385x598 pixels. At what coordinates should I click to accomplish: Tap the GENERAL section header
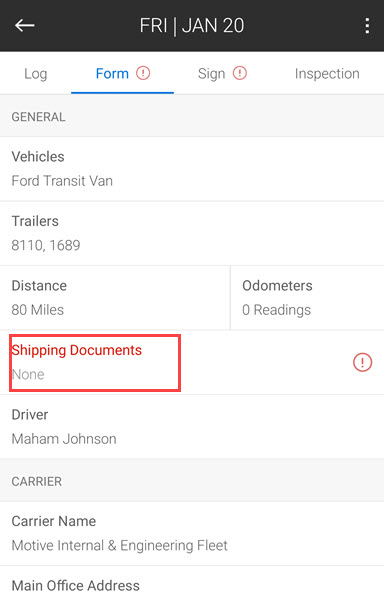tap(192, 116)
